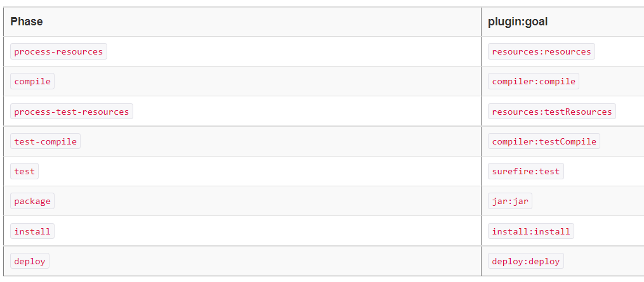644x282 pixels.
Task: Select the deploy phase tag
Action: tap(30, 261)
